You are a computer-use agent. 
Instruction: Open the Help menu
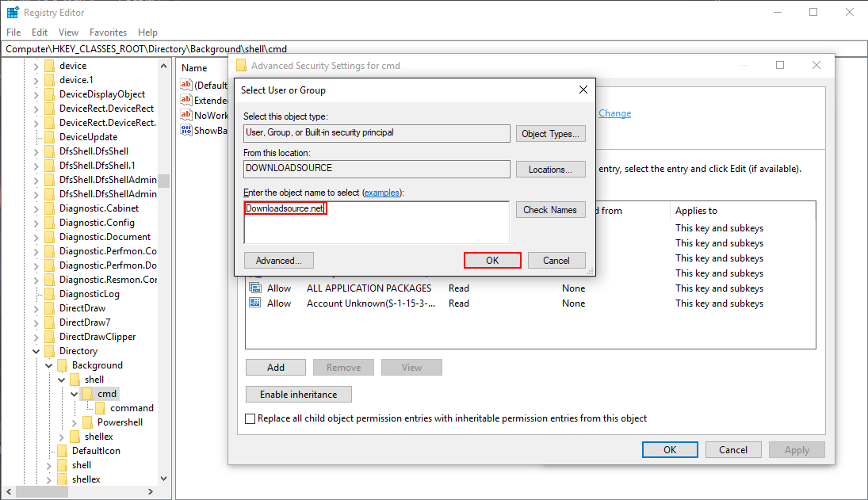point(147,32)
